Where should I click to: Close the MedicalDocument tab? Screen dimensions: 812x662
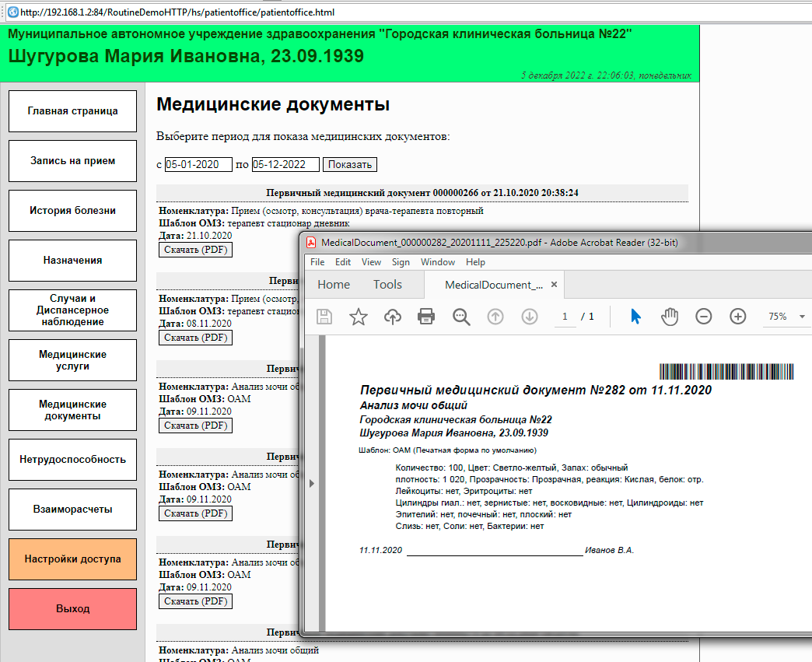[x=555, y=285]
